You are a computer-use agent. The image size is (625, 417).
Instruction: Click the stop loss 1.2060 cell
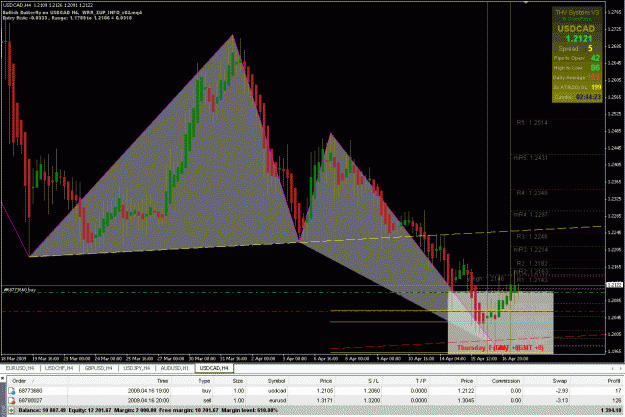373,391
